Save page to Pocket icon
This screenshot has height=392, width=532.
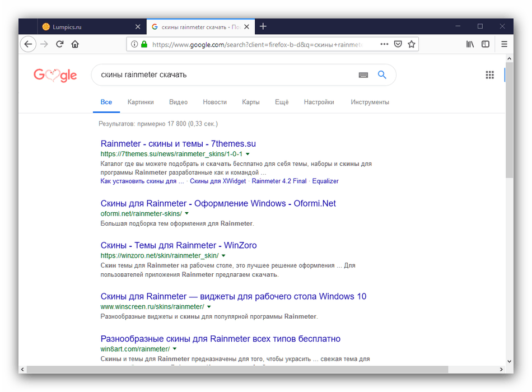click(398, 44)
